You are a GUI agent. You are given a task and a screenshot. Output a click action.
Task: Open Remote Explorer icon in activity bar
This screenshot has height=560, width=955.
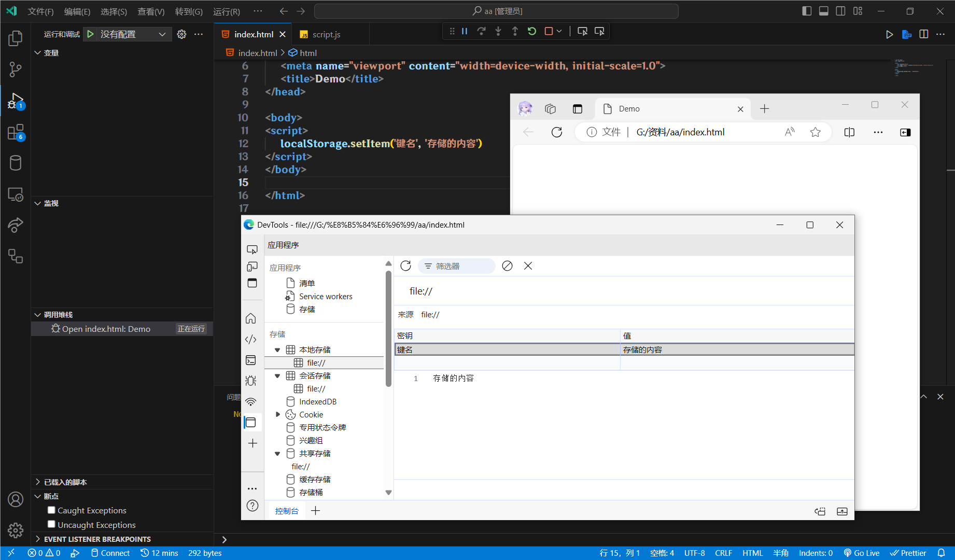pyautogui.click(x=16, y=194)
